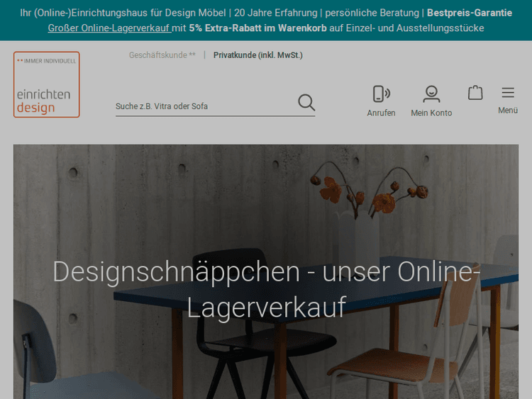Open Mein Konto account icon

tap(431, 94)
